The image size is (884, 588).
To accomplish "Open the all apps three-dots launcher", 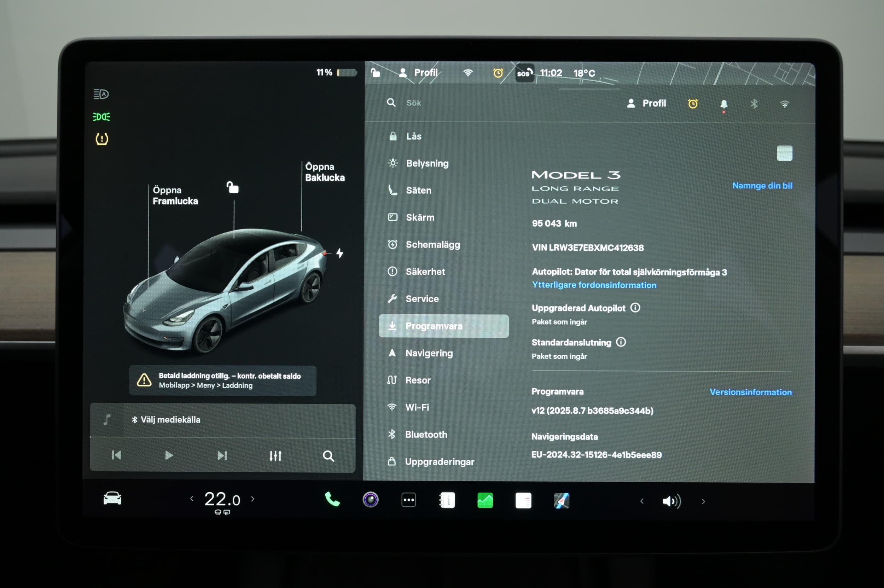I will click(408, 500).
